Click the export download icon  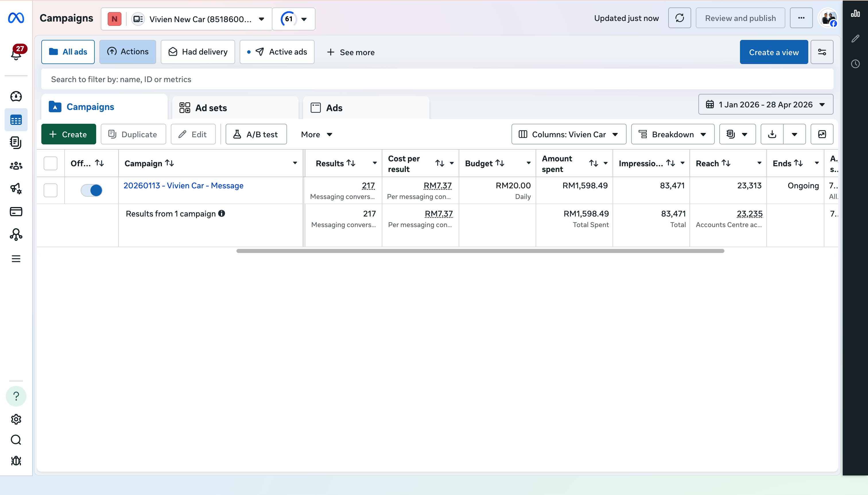[x=772, y=134]
